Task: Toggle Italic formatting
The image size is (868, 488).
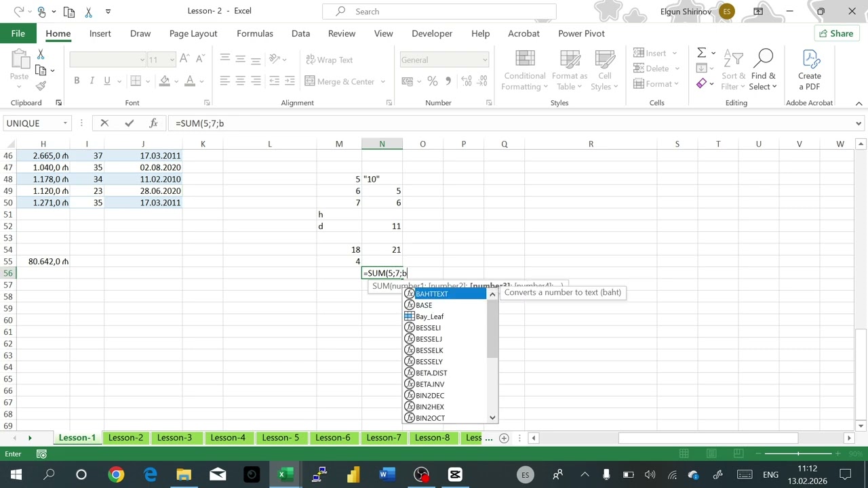Action: click(92, 81)
